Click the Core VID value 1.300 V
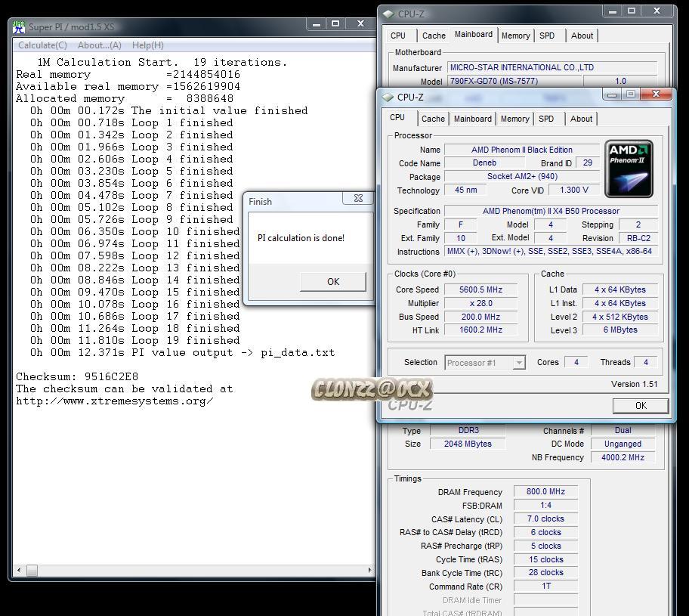689x616 pixels. [x=574, y=190]
